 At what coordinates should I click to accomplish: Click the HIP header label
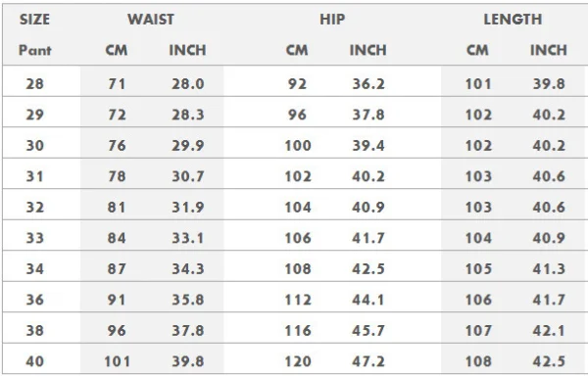coord(332,20)
